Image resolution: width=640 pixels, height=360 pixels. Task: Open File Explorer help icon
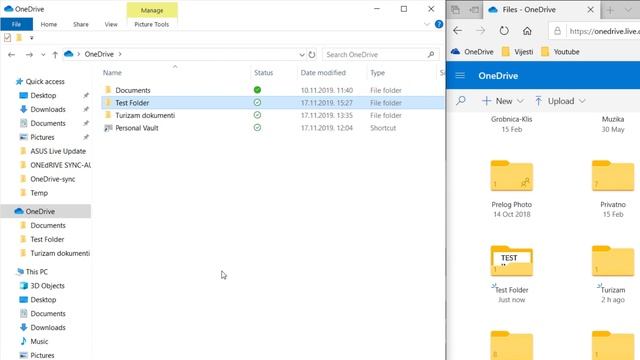439,24
